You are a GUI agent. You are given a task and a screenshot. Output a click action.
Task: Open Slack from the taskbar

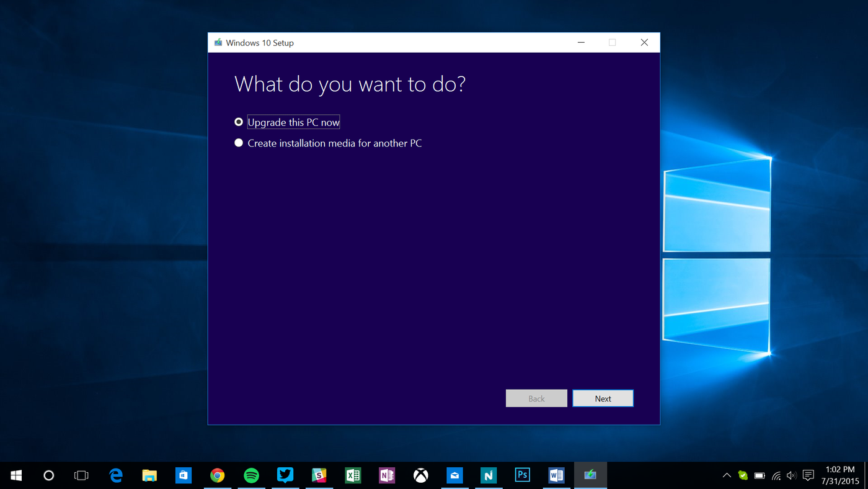[x=319, y=475]
